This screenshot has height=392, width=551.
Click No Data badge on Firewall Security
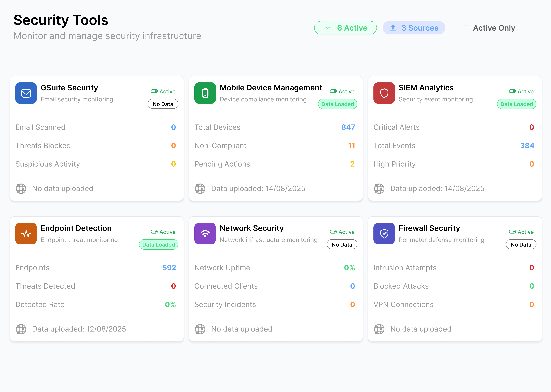click(521, 244)
